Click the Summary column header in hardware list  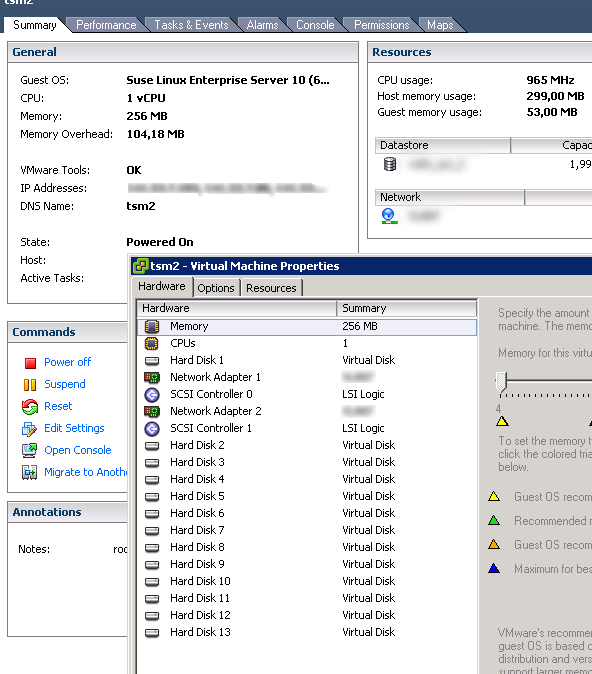click(407, 308)
